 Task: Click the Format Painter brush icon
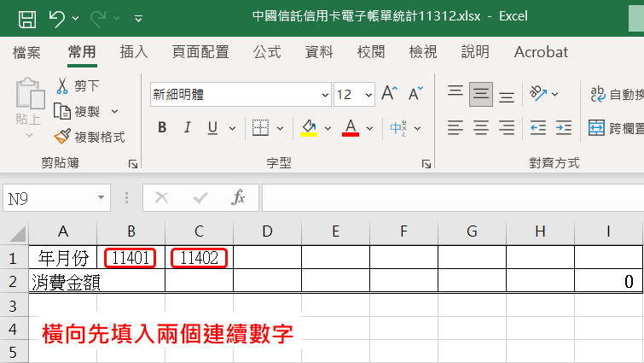(62, 137)
